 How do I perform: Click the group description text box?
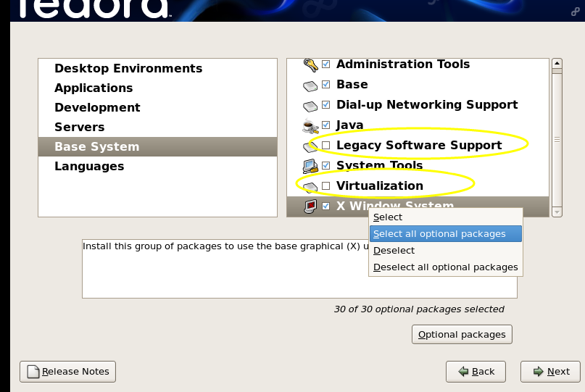pyautogui.click(x=299, y=269)
